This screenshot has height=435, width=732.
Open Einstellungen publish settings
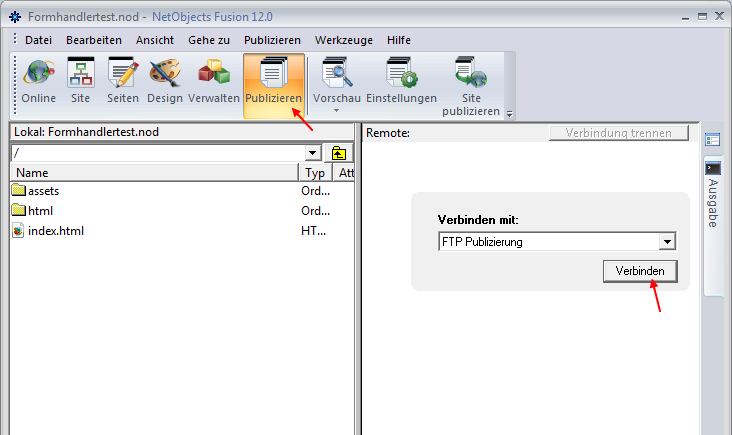point(401,81)
